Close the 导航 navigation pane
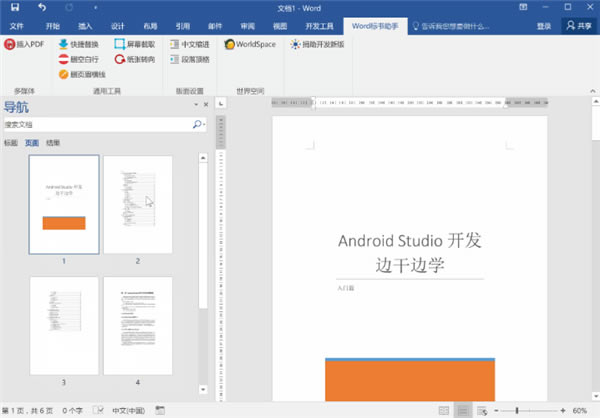The width and height of the screenshot is (600, 418). click(x=206, y=104)
